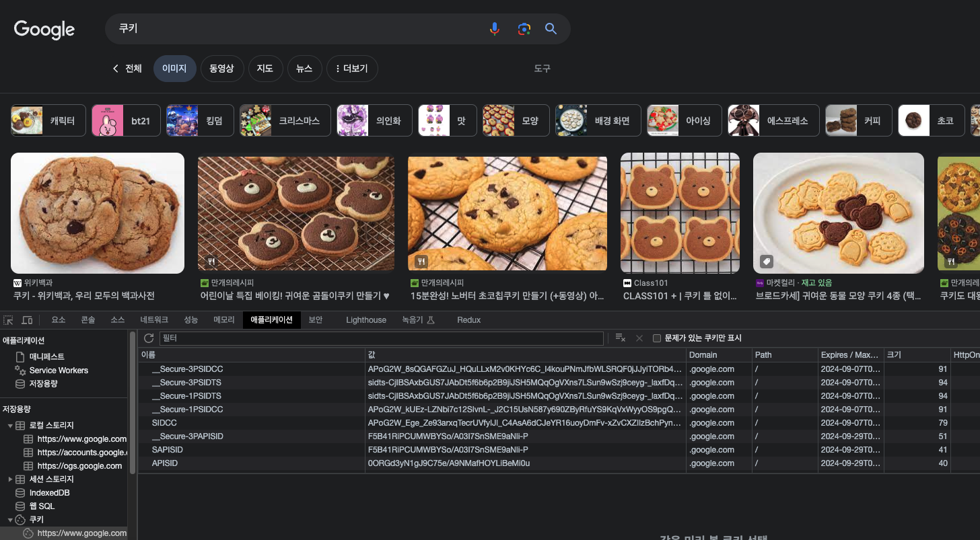
Task: Select the SIDCC cookie row
Action: click(x=559, y=423)
